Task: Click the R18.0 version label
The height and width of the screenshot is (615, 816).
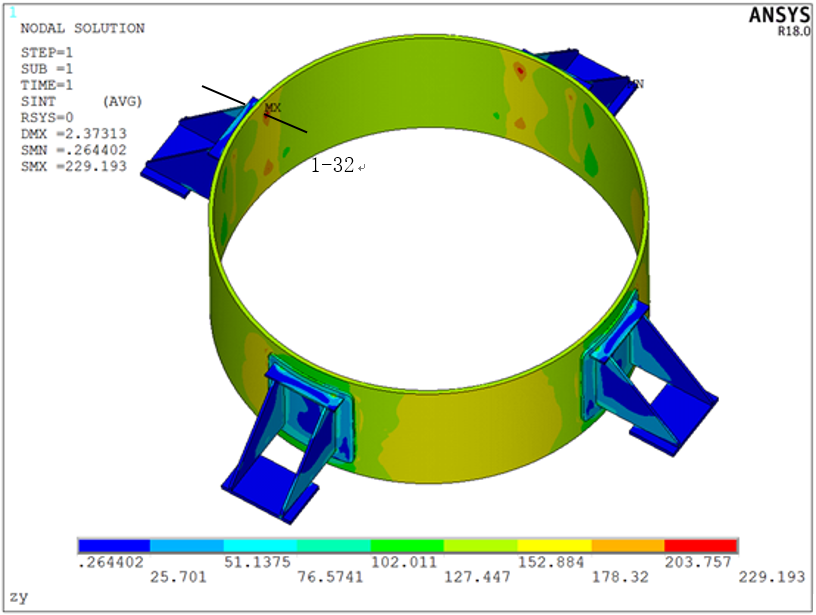Action: [794, 31]
